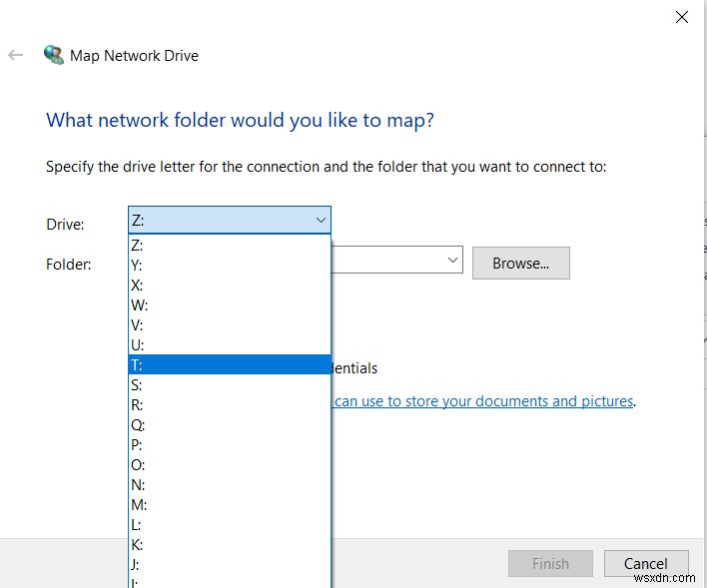Click the back arrow in the dialog header

16,56
